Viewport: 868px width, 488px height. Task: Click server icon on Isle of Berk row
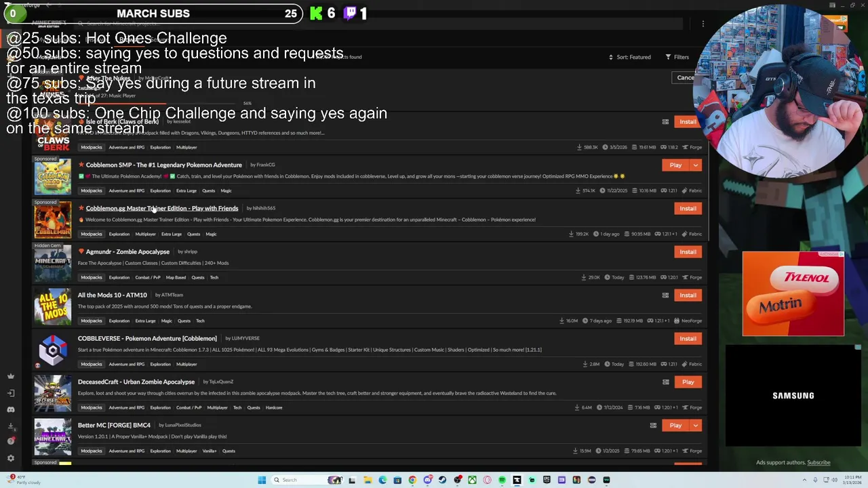(x=665, y=122)
